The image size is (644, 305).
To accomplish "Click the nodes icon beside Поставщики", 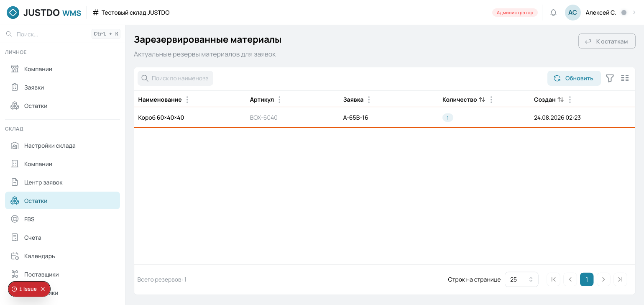I will (x=15, y=274).
